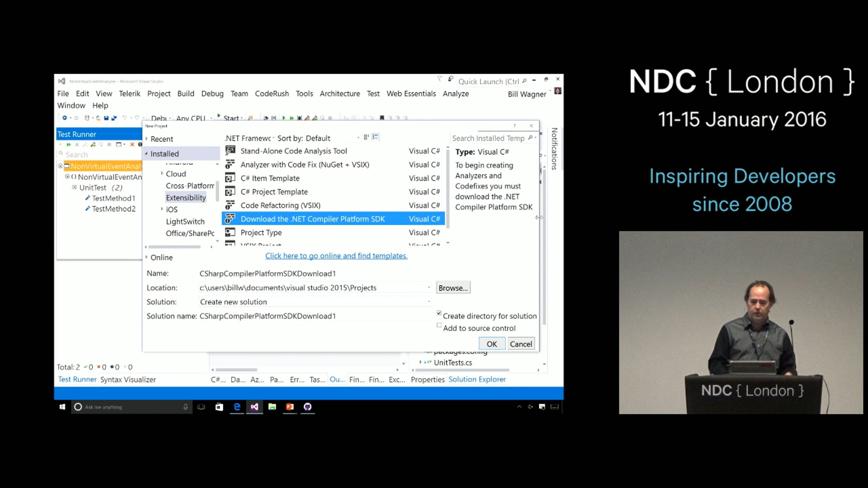Open Task View on the taskbar
868x488 pixels.
point(201,407)
